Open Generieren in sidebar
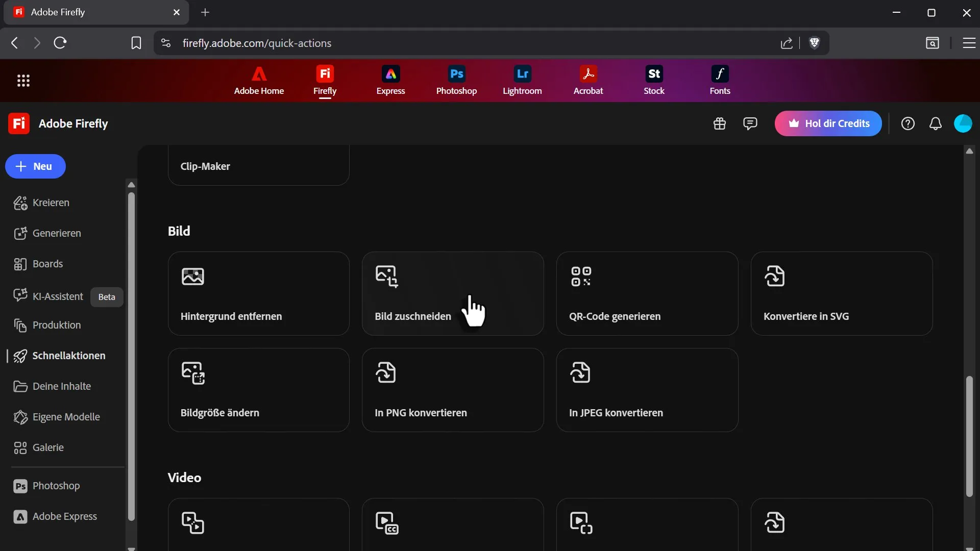 click(47, 233)
